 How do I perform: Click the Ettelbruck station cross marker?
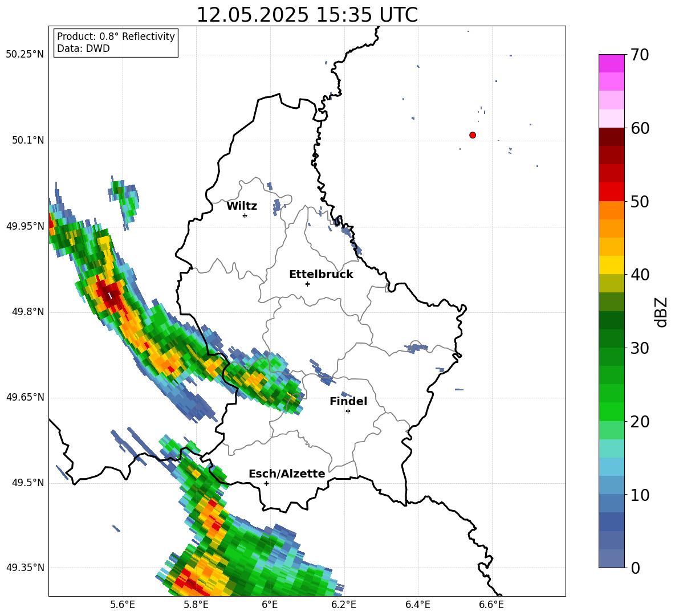pos(307,284)
